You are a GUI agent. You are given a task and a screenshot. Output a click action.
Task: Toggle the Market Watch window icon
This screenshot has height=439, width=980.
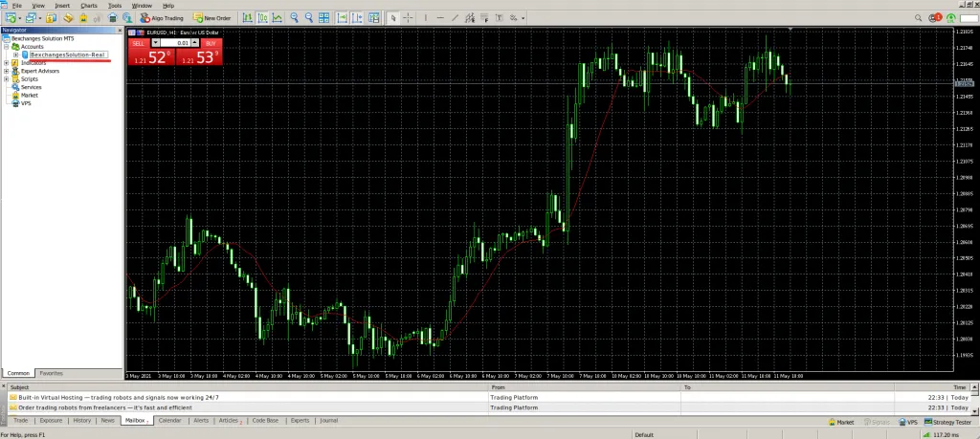pyautogui.click(x=52, y=17)
